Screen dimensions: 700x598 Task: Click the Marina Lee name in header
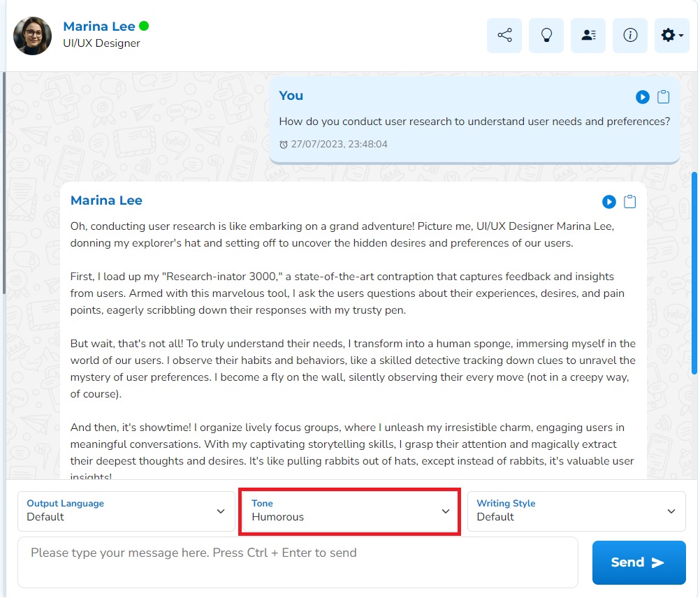pyautogui.click(x=99, y=27)
